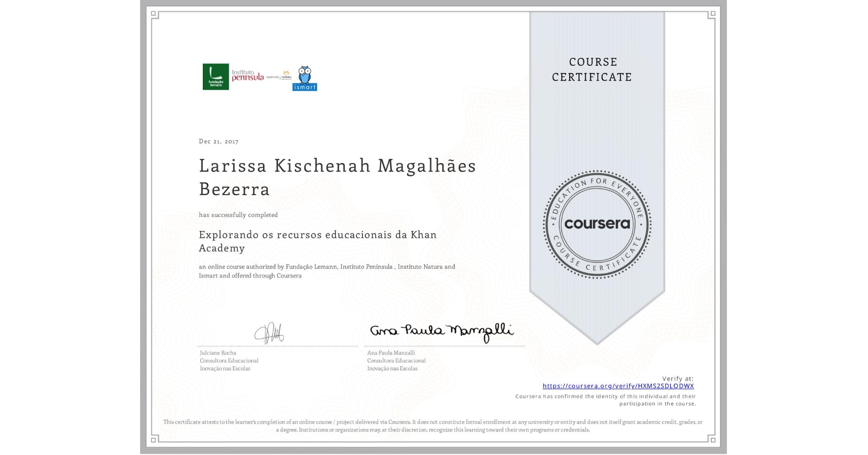Image resolution: width=868 pixels, height=455 pixels.
Task: Click the printed name Ana Paula Manzalli
Action: tap(391, 353)
